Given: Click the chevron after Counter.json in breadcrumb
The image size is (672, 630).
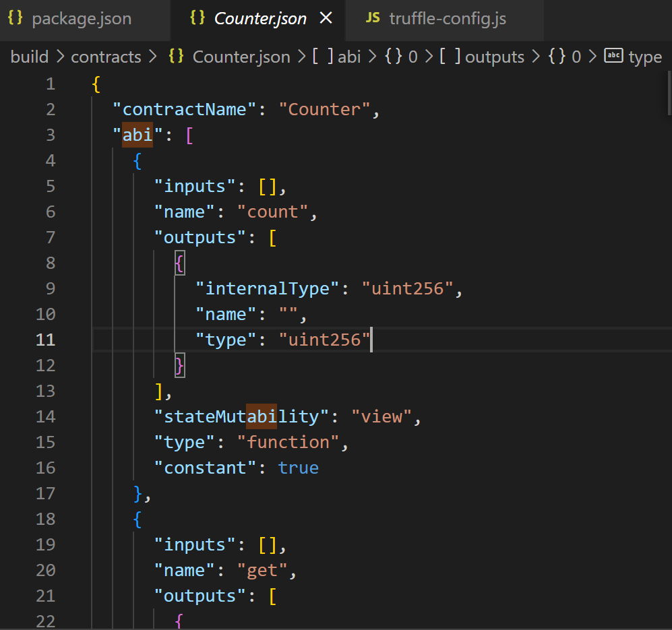Looking at the screenshot, I should point(301,57).
